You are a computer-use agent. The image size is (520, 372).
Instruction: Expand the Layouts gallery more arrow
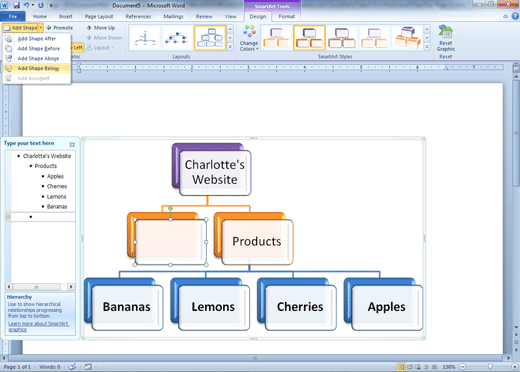pos(230,47)
